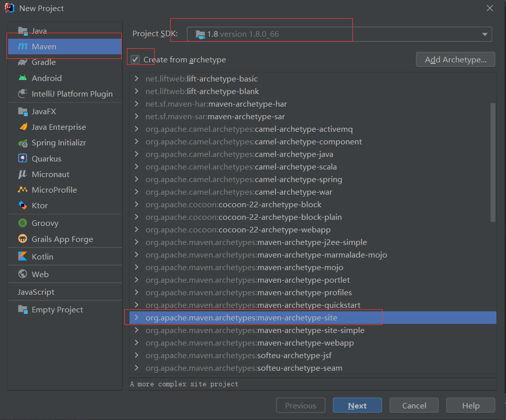Click the Web globe icon
506x420 pixels.
(x=23, y=274)
